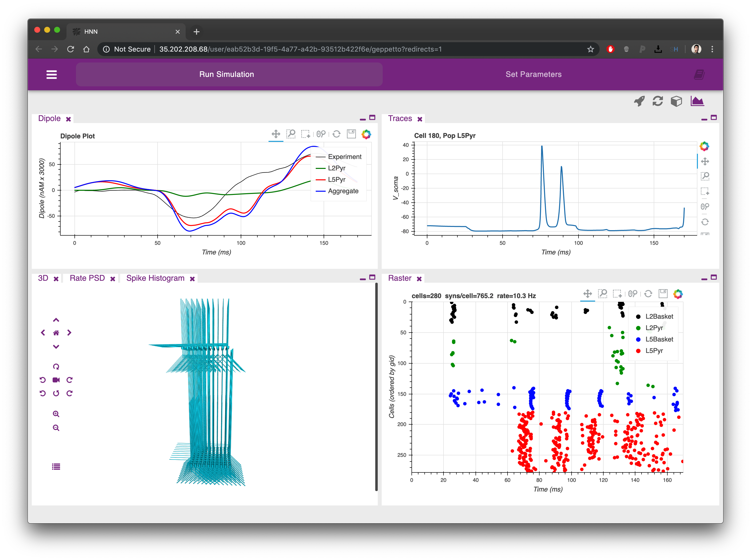Open the hamburger menu
Screen dimensions: 751x560
(52, 75)
